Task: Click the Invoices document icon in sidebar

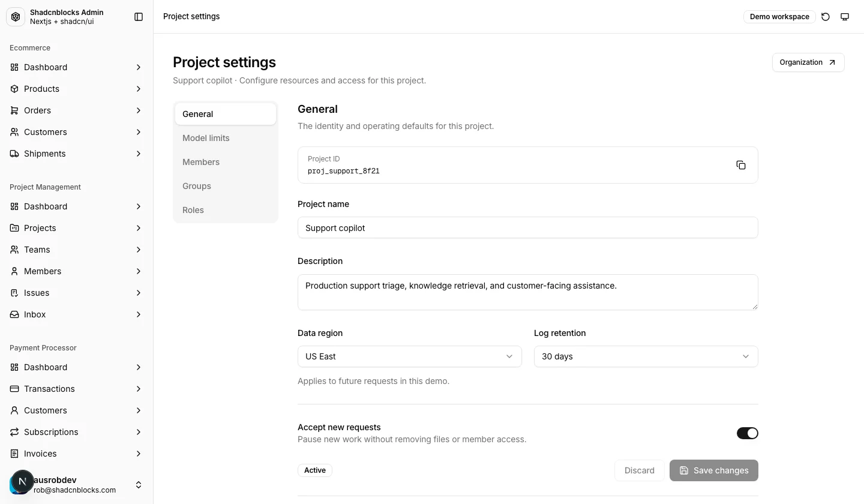Action: click(x=14, y=454)
